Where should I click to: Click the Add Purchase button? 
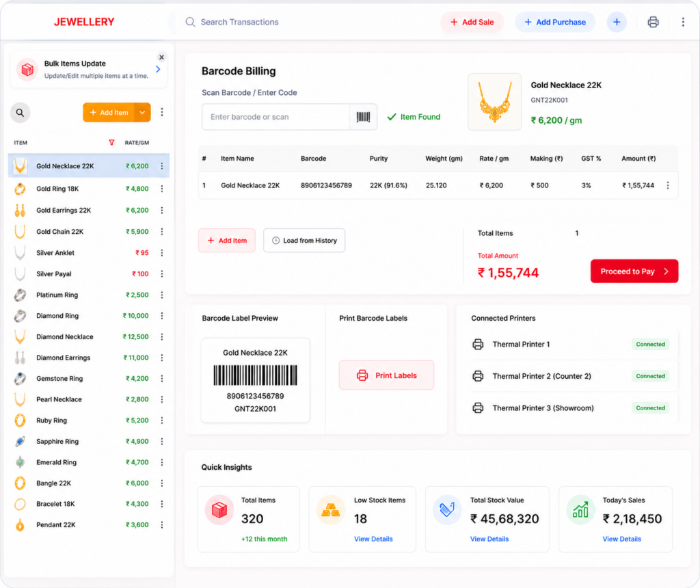(555, 22)
